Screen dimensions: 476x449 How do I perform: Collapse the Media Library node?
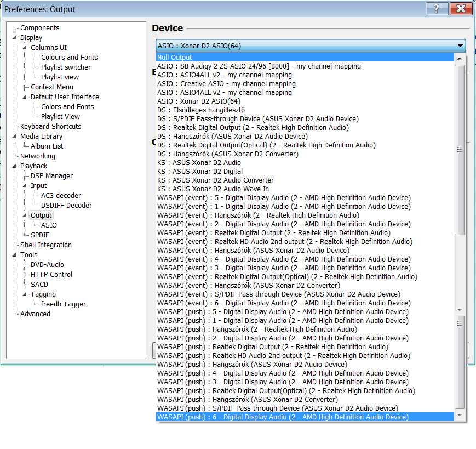[x=14, y=137]
